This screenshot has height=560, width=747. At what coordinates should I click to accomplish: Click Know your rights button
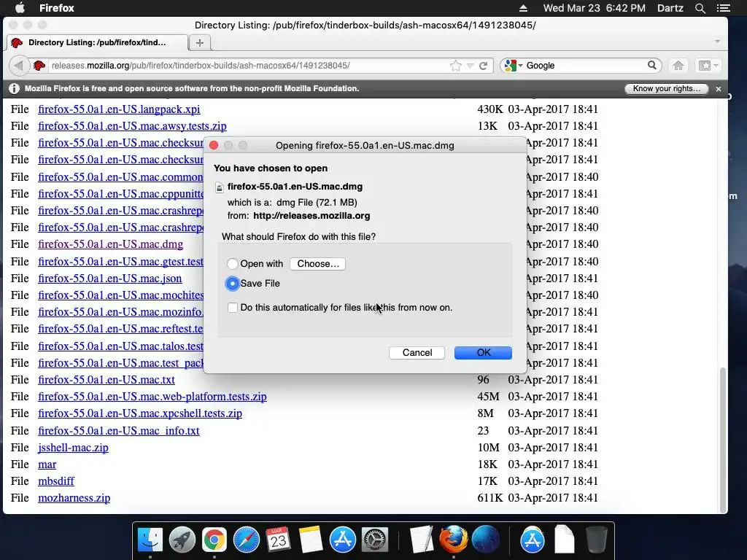(x=667, y=88)
